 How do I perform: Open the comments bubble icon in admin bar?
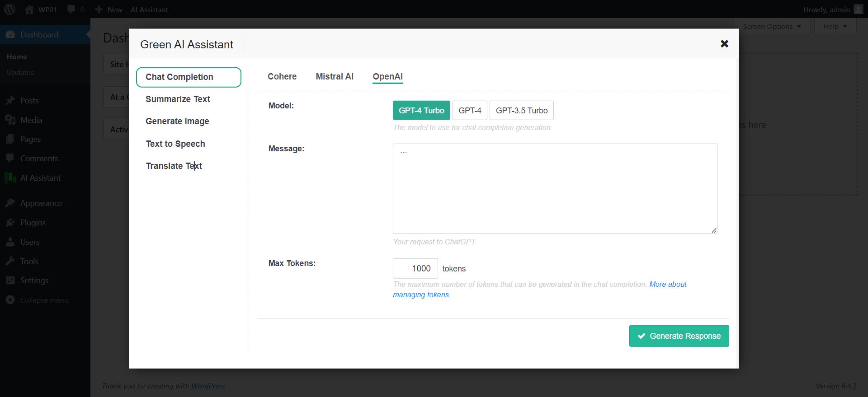pyautogui.click(x=71, y=9)
